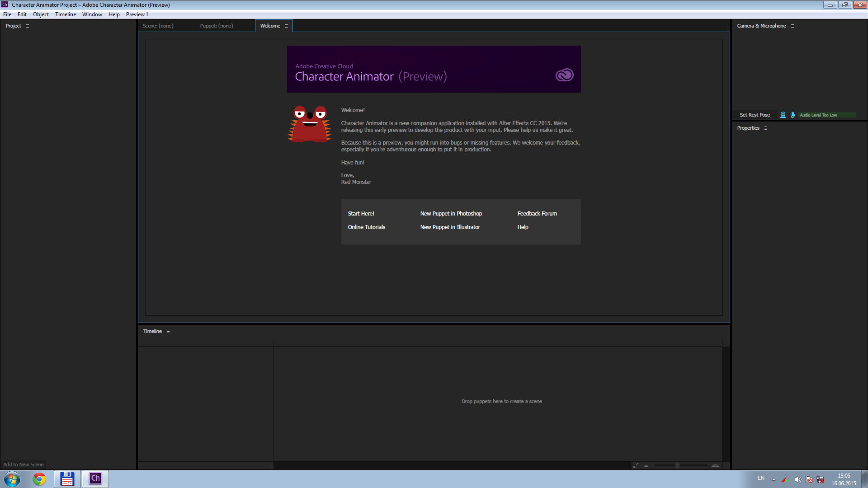Click the Help link in welcome panel
The width and height of the screenshot is (868, 488).
coord(523,227)
